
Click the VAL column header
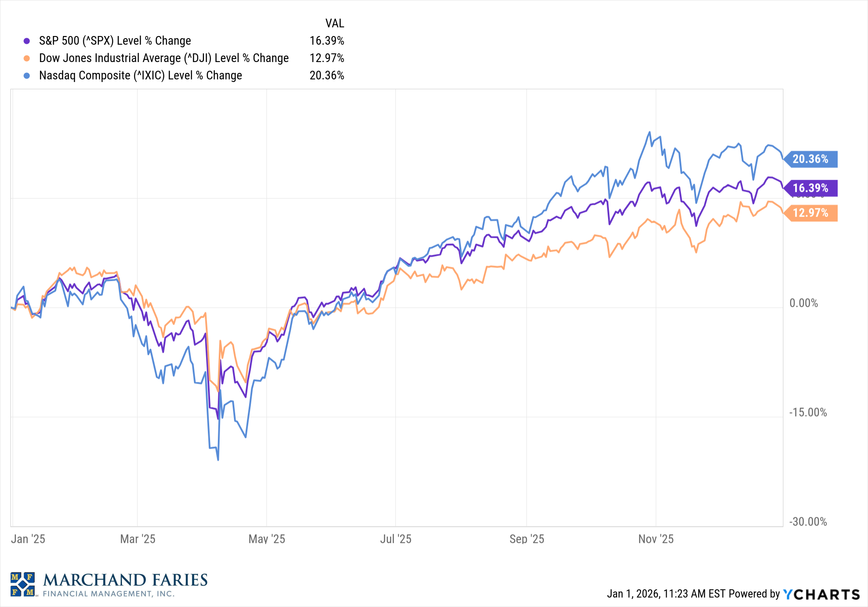pyautogui.click(x=335, y=23)
